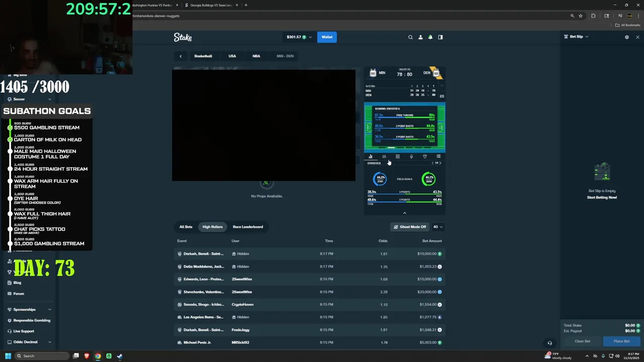Expand Odds: Decimal selector

coord(29,342)
